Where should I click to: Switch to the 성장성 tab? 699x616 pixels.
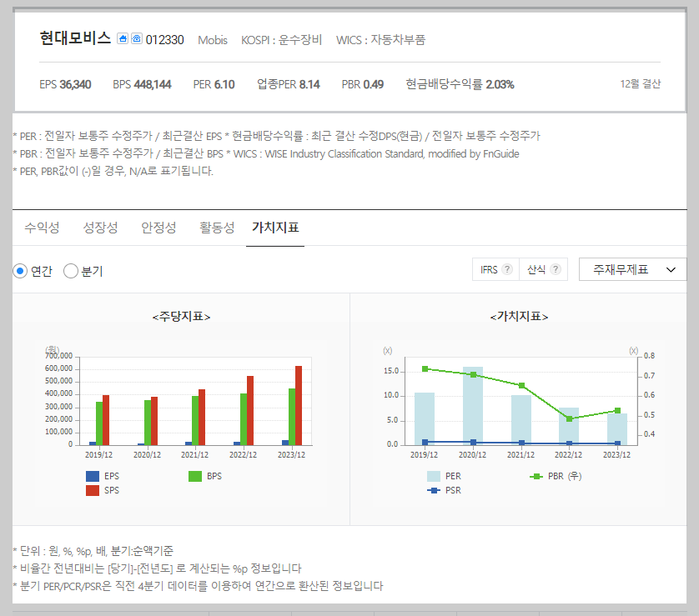point(100,228)
